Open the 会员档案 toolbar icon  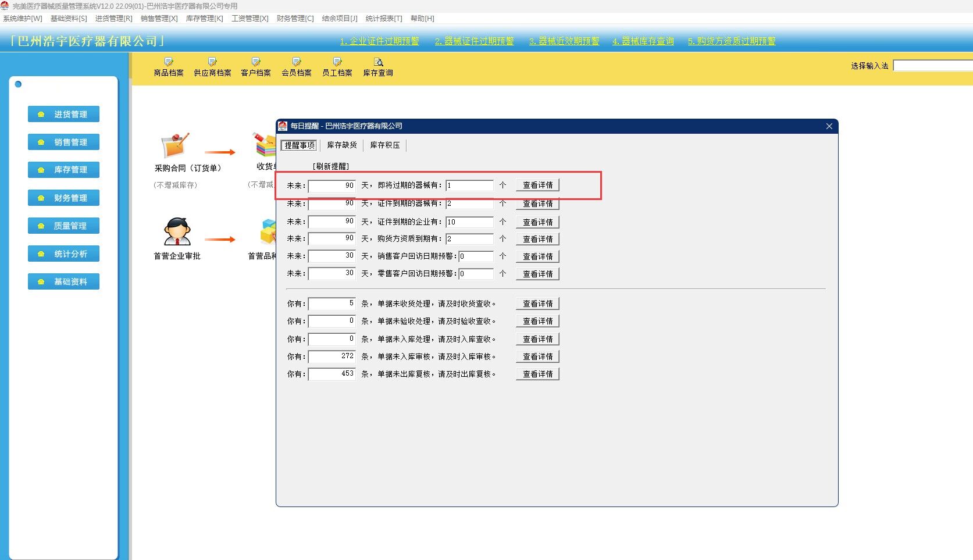click(297, 62)
